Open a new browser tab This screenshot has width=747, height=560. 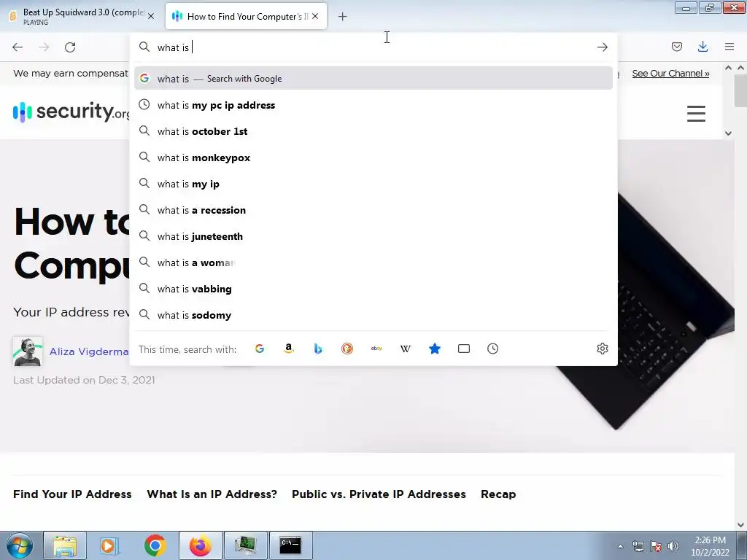click(342, 17)
